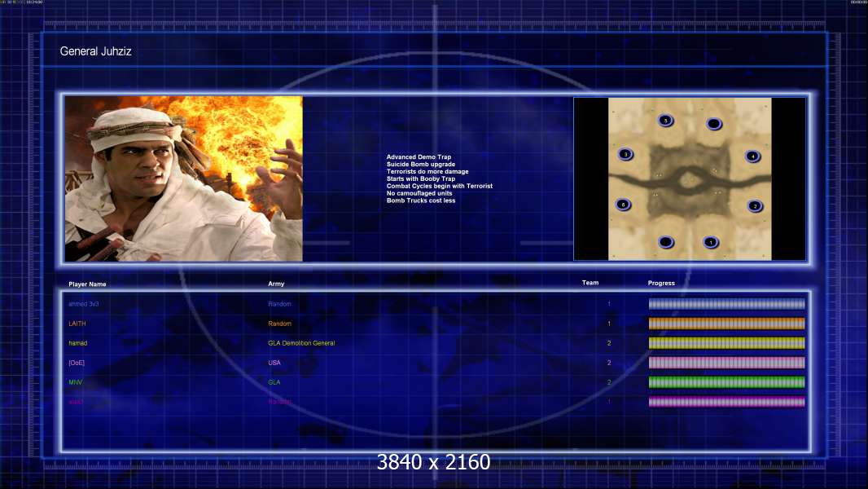Viewport: 868px width, 489px height.
Task: Click start position marker 3 on map
Action: click(625, 154)
